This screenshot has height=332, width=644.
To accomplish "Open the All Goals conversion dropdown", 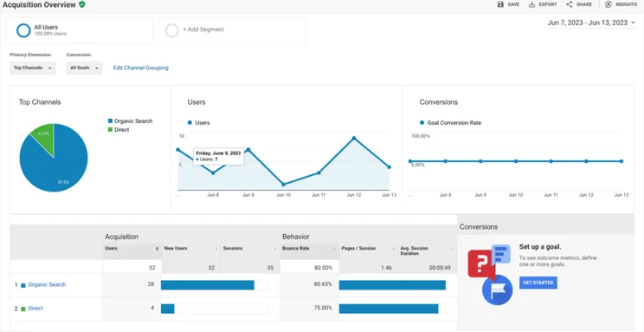I will tap(84, 68).
